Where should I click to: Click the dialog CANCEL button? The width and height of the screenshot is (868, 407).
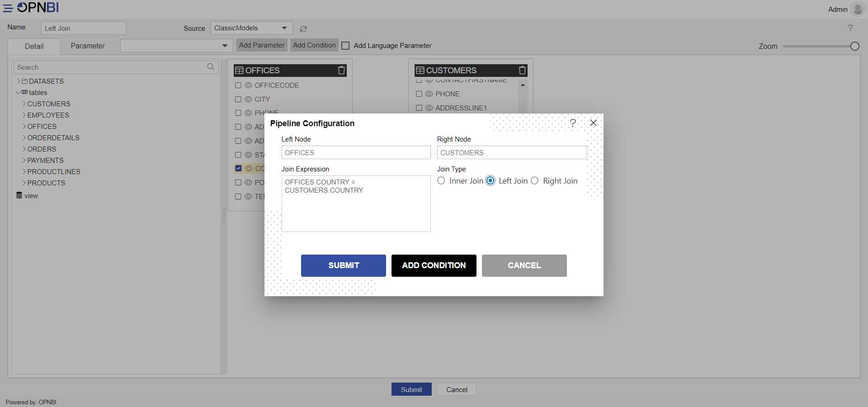pyautogui.click(x=524, y=265)
